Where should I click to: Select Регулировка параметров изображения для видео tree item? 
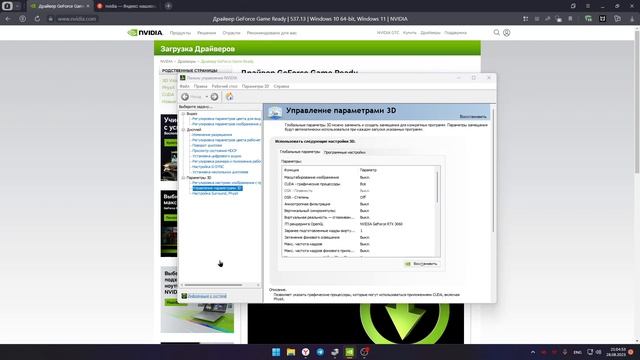click(227, 124)
